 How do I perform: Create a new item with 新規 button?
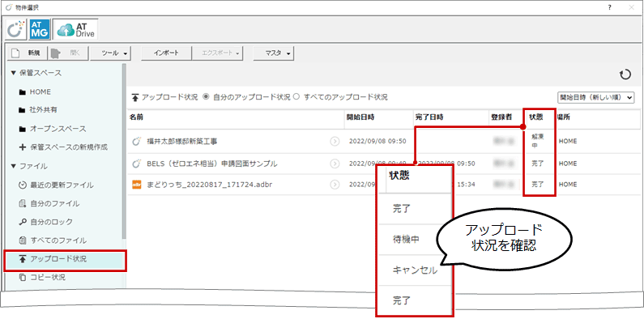click(27, 53)
